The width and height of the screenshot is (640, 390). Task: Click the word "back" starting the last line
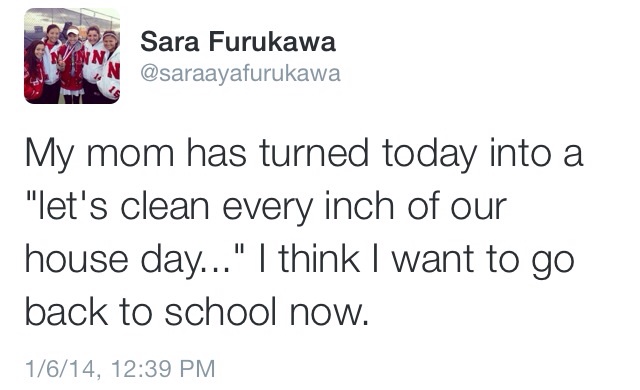[67, 312]
